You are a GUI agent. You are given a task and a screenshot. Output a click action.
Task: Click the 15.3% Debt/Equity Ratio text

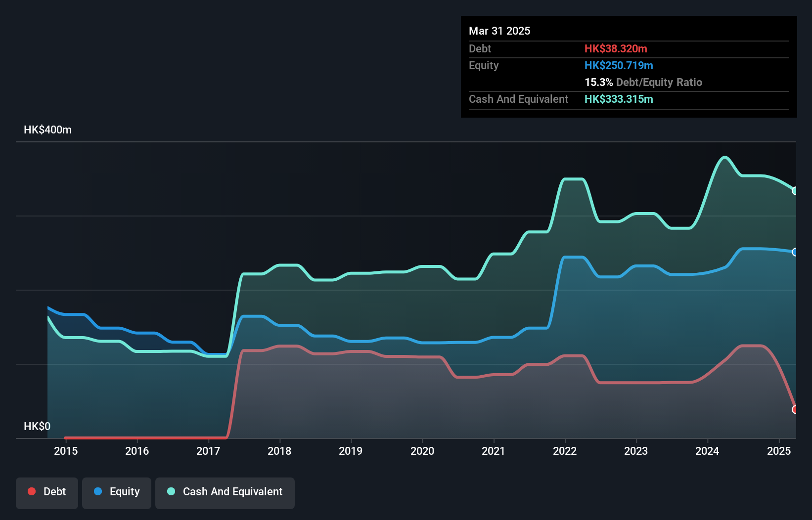643,82
